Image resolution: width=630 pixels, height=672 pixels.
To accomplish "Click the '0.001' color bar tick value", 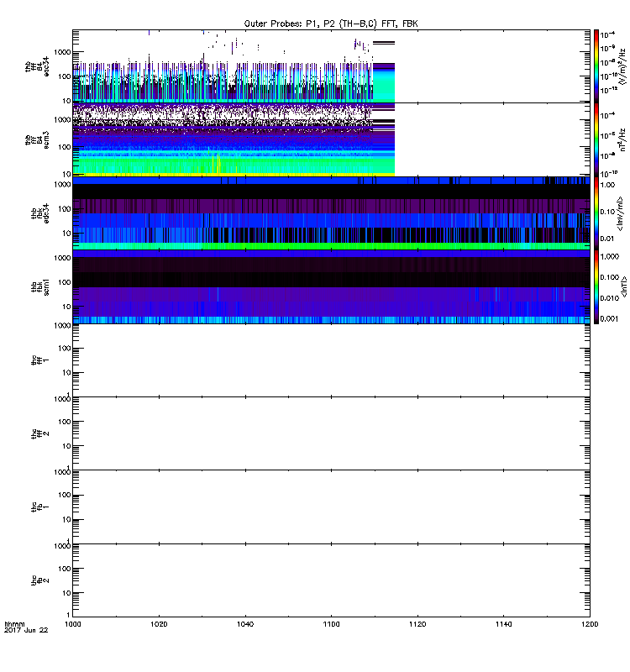I will pyautogui.click(x=610, y=318).
